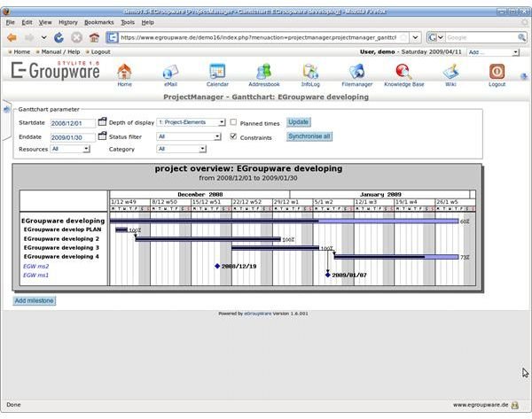The height and width of the screenshot is (419, 532).
Task: Open the Tools menu
Action: pos(128,22)
